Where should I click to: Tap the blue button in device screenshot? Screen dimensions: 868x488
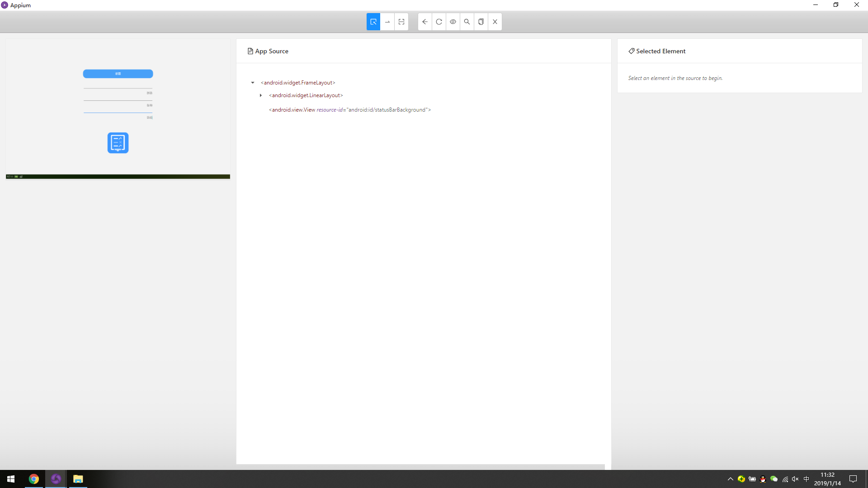[118, 74]
